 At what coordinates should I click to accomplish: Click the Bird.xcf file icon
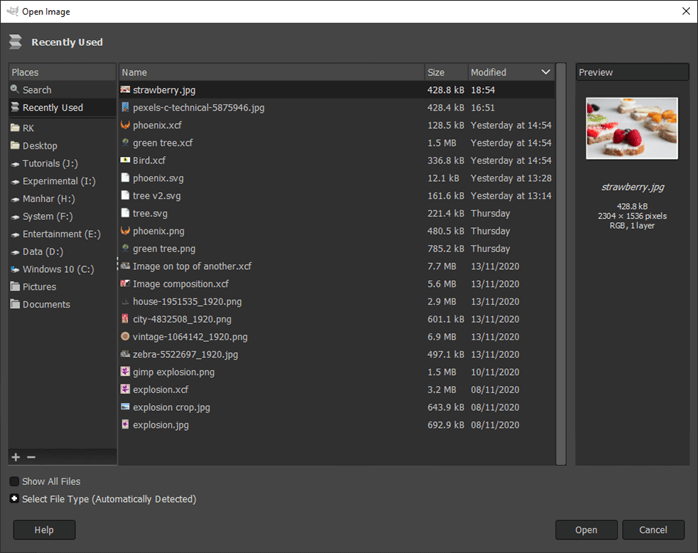[125, 160]
